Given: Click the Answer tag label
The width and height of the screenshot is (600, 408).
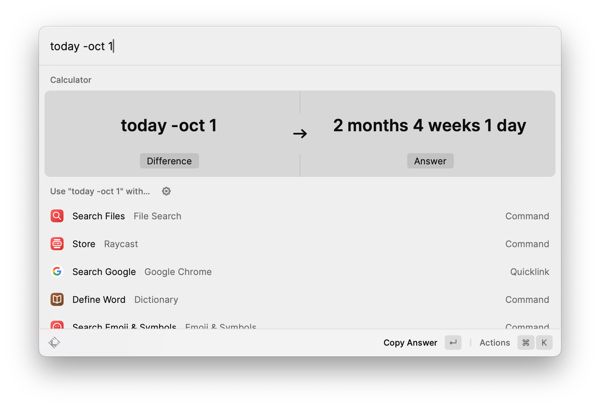Looking at the screenshot, I should (430, 161).
